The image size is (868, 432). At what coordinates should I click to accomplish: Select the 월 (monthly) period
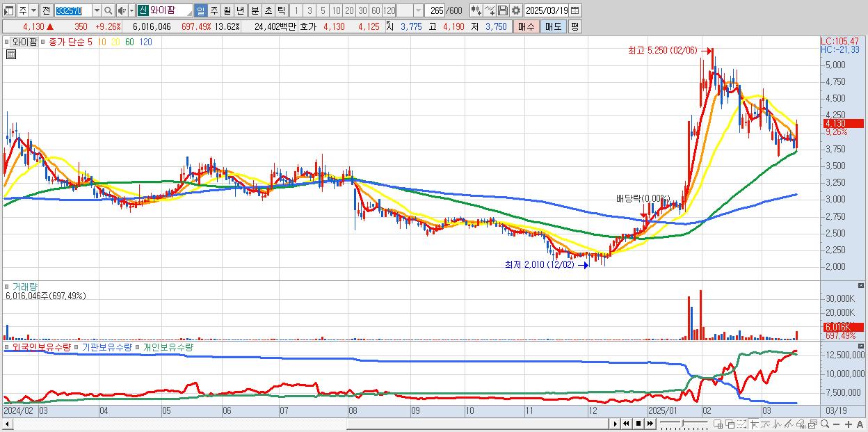(x=227, y=10)
